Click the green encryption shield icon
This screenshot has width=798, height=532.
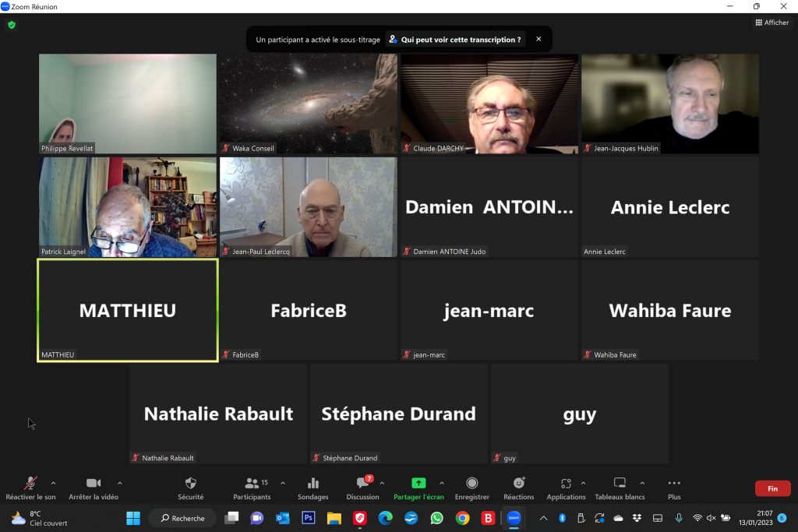[x=12, y=24]
